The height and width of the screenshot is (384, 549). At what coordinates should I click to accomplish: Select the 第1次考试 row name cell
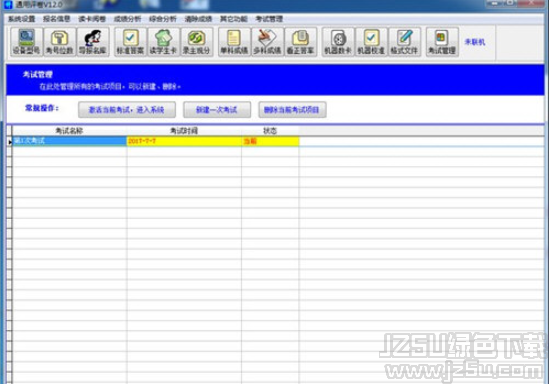[x=69, y=141]
